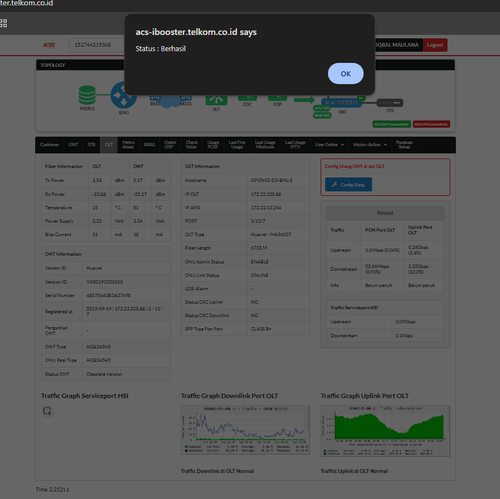Click the RADIUS database icon in topology
Viewport: 500px width, 499px height.
click(x=87, y=95)
